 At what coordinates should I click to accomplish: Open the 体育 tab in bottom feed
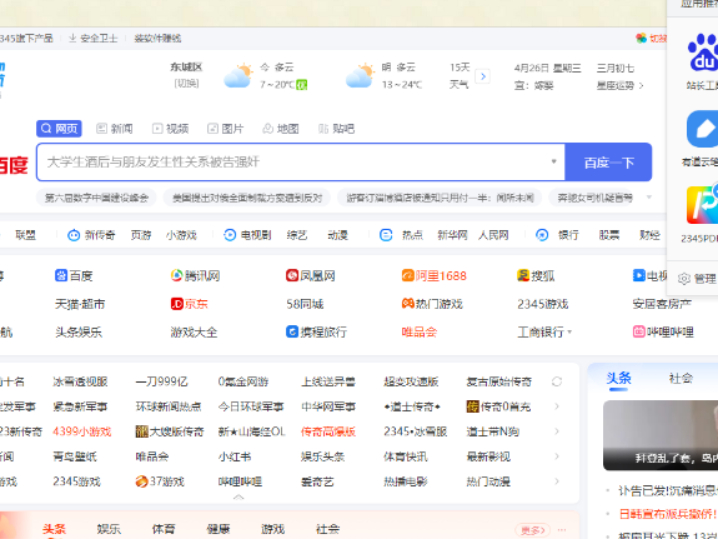tap(163, 529)
